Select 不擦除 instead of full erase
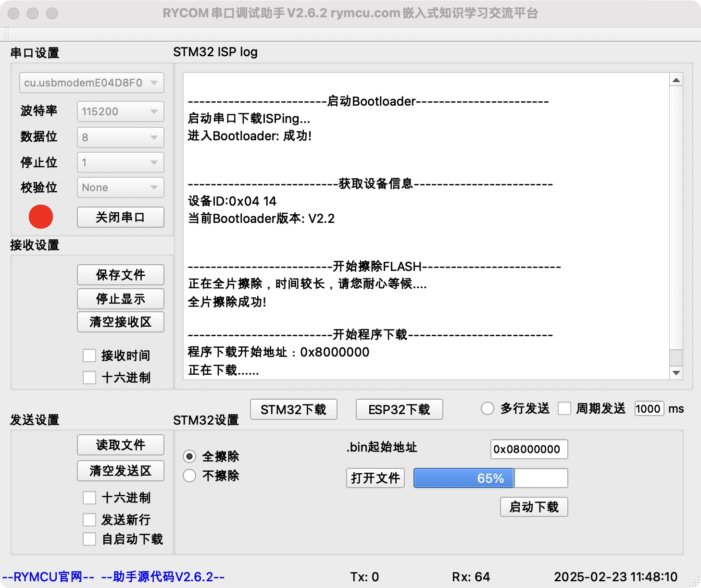Viewport: 701px width, 588px height. 189,476
